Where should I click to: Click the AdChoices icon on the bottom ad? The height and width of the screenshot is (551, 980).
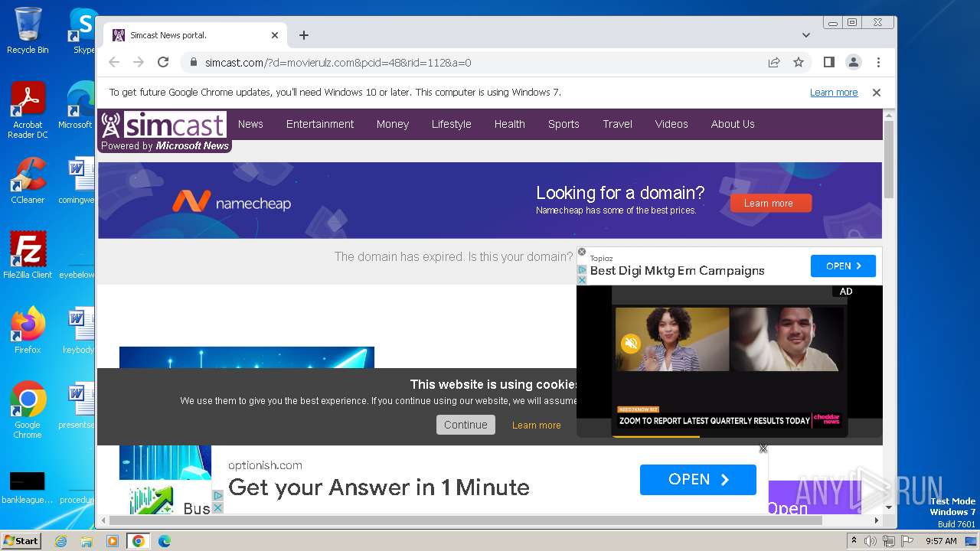tap(217, 495)
